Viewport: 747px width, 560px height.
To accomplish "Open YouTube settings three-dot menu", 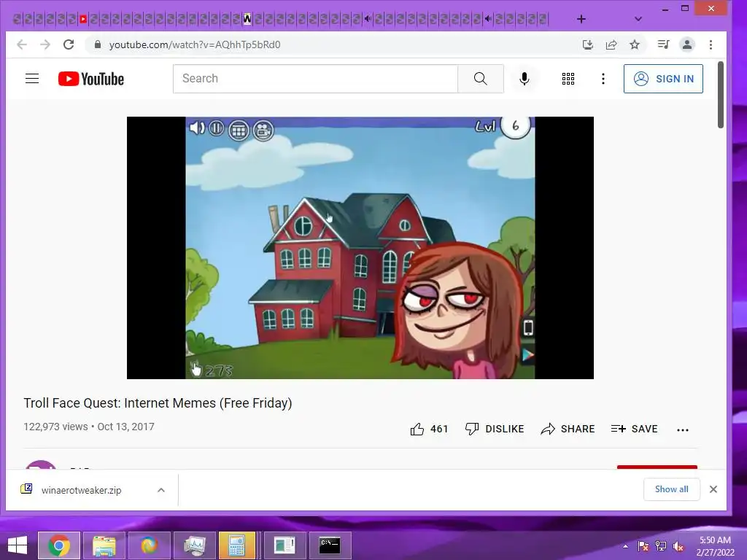I will 603,79.
